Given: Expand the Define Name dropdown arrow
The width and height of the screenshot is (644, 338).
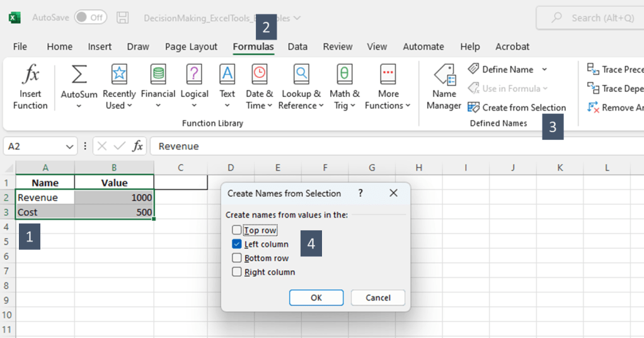Looking at the screenshot, I should point(544,69).
